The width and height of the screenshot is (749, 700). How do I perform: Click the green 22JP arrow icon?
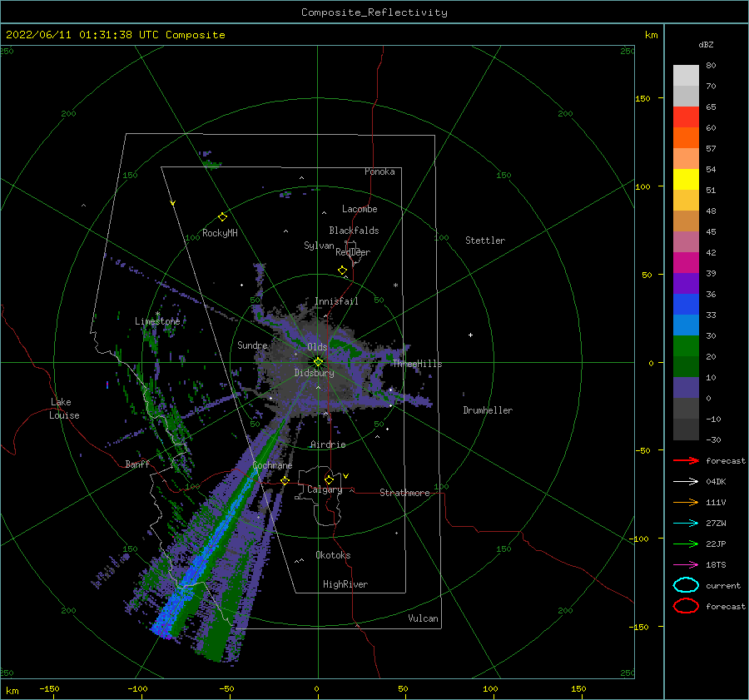tap(686, 544)
